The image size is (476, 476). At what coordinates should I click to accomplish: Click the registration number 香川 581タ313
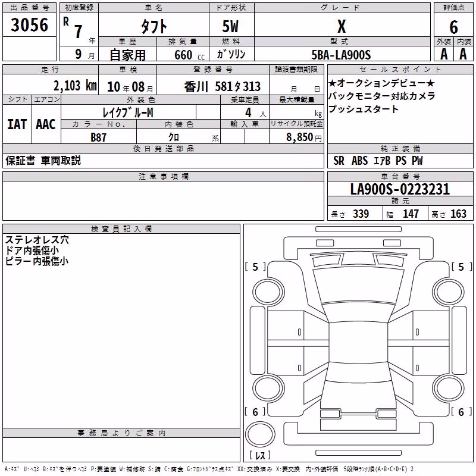coord(222,86)
